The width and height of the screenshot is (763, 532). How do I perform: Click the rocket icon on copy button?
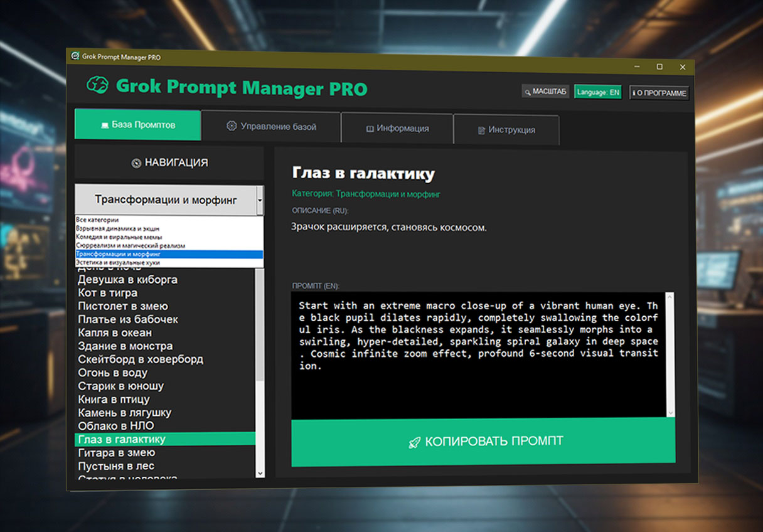[414, 442]
